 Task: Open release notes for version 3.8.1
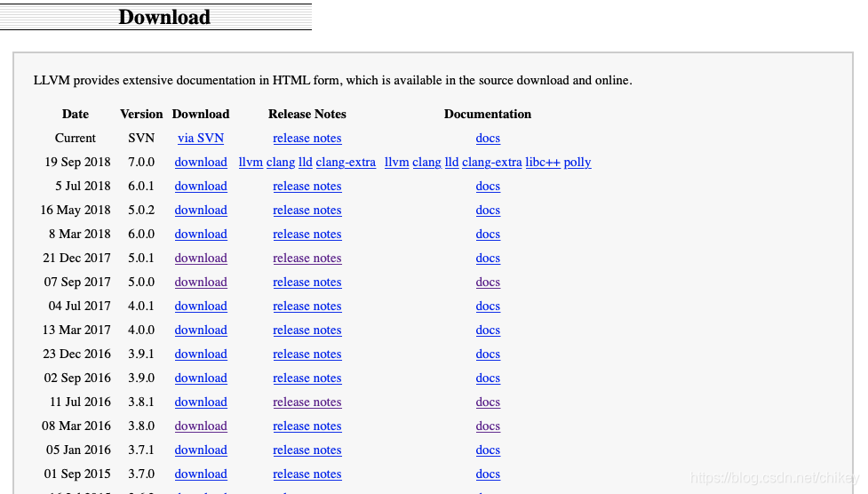pos(307,402)
